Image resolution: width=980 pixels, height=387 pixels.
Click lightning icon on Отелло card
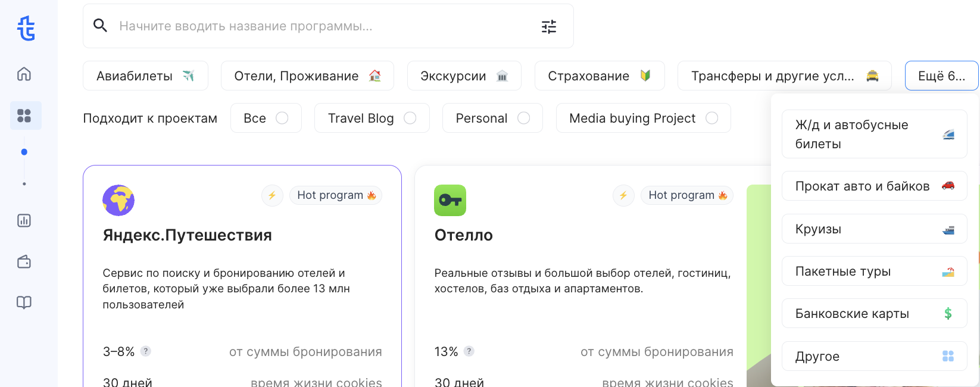pos(623,195)
